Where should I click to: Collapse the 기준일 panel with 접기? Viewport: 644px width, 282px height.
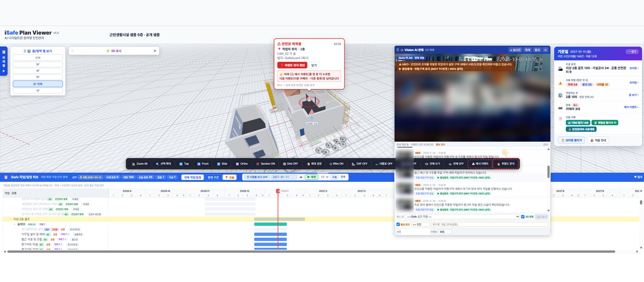tap(632, 52)
